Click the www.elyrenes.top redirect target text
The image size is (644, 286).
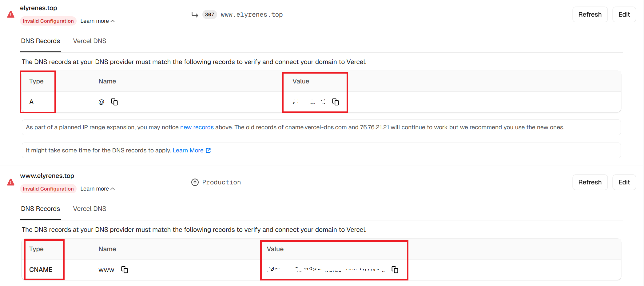point(252,14)
